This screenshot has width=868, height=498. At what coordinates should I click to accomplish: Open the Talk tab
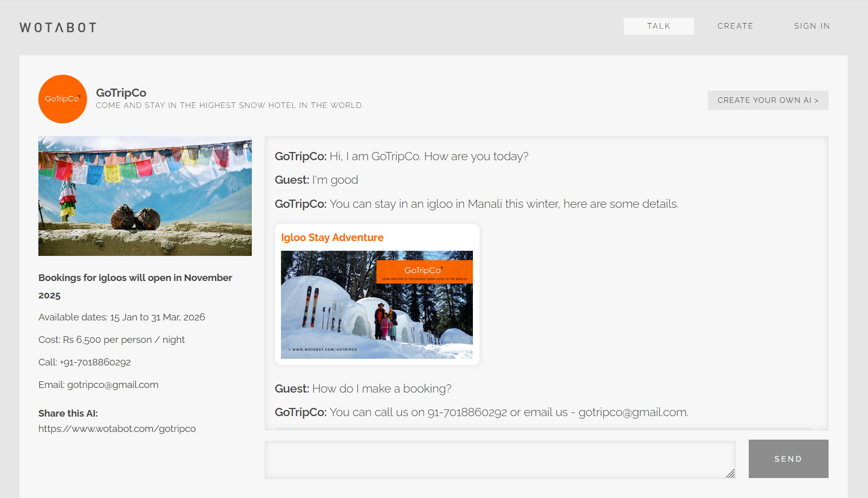(658, 26)
